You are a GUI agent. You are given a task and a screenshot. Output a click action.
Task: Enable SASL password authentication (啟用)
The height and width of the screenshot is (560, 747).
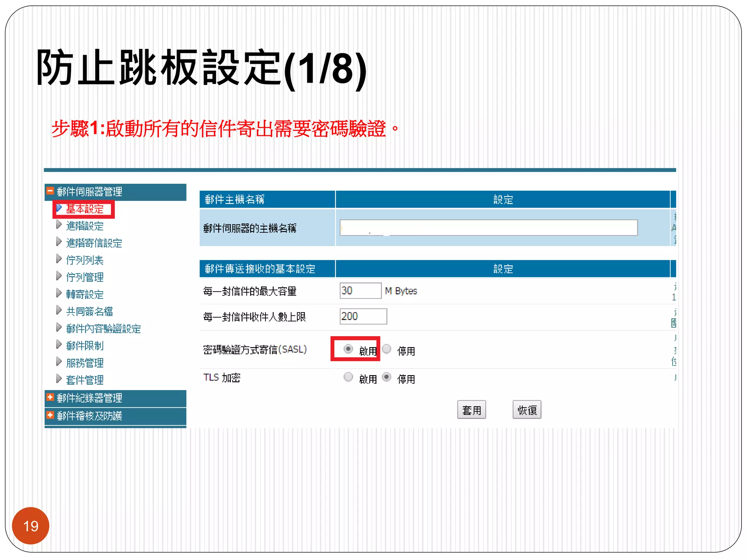[348, 349]
